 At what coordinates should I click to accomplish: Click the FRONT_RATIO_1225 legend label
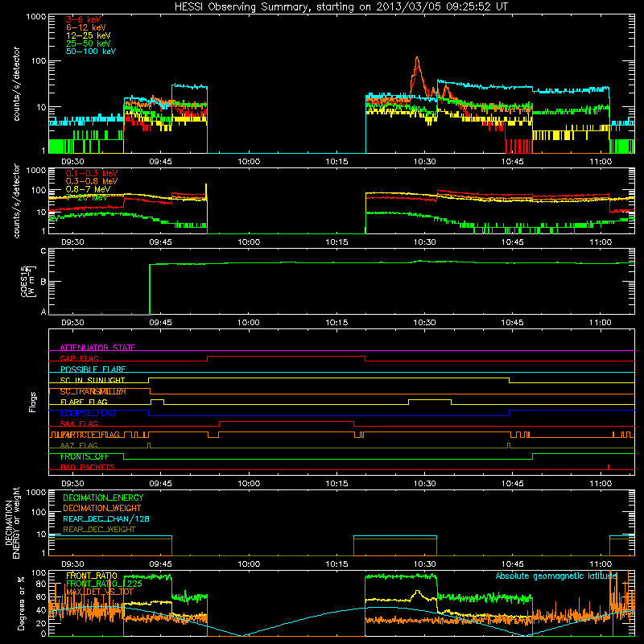click(104, 584)
